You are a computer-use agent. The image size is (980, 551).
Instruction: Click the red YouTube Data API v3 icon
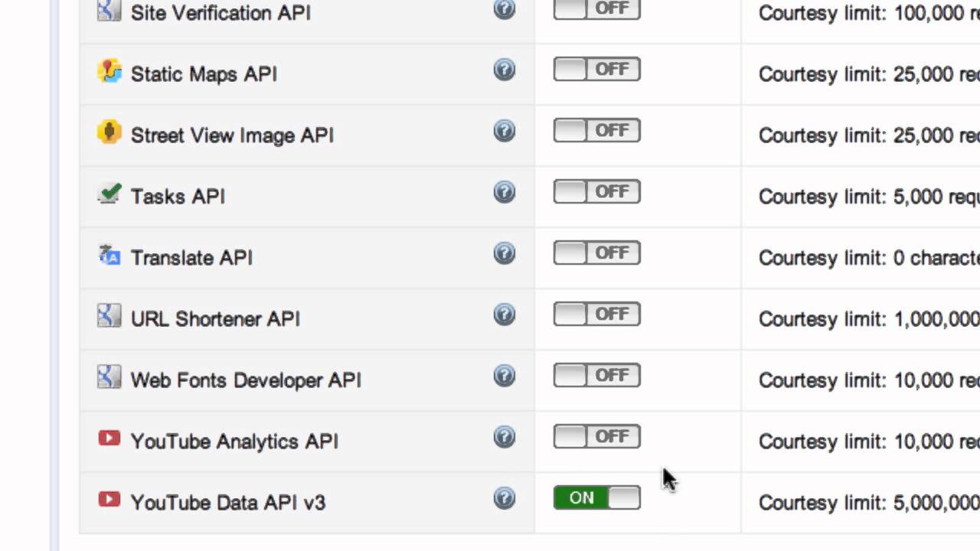coord(109,500)
